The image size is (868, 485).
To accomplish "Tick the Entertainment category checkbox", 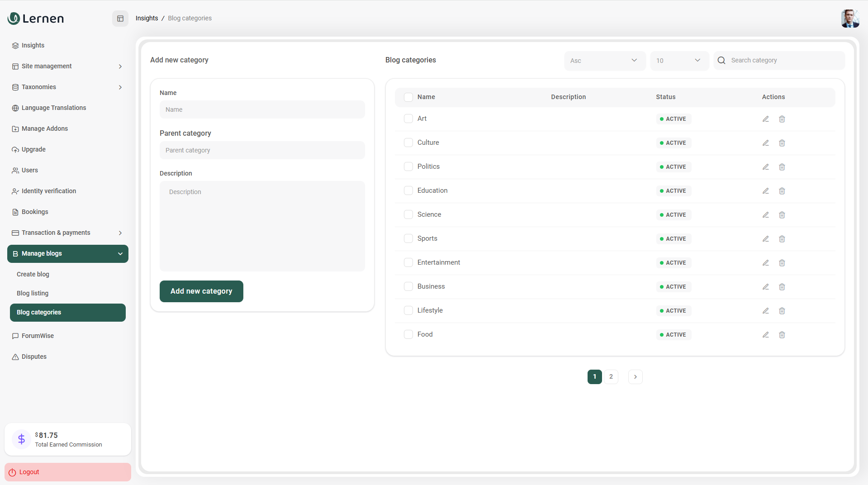I will coord(408,262).
